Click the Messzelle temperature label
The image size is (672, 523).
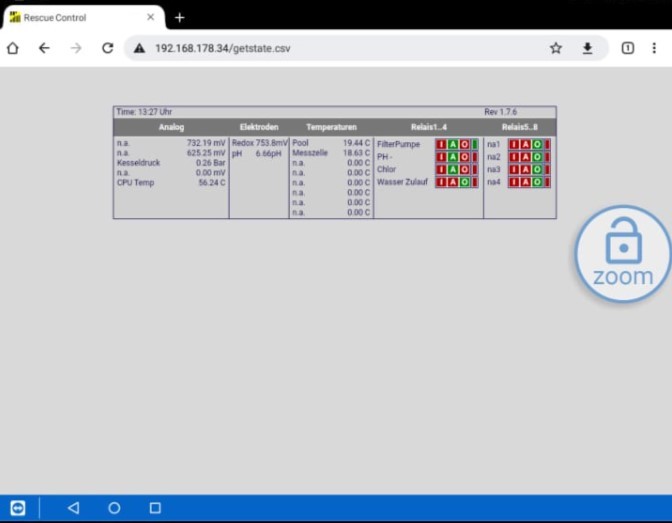point(310,153)
